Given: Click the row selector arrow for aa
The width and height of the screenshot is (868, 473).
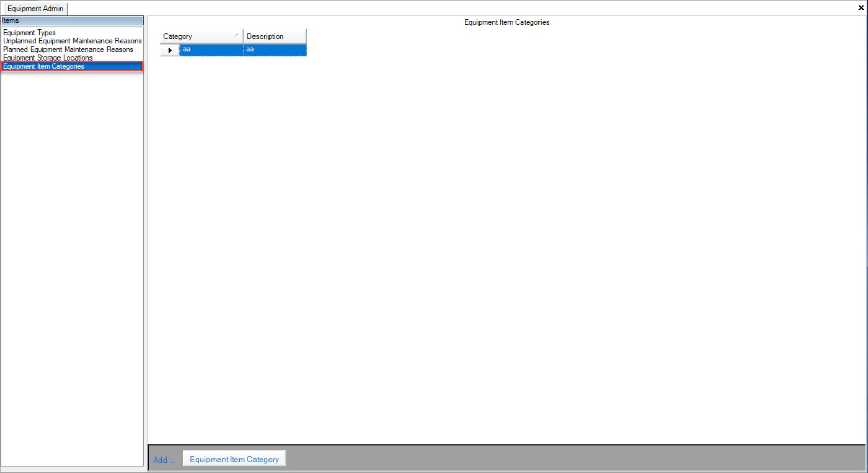Looking at the screenshot, I should (x=170, y=50).
